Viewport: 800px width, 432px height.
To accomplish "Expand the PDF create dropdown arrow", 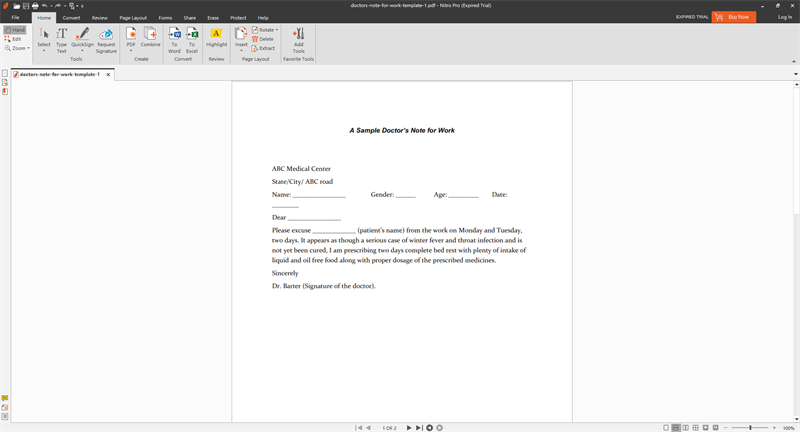I will [131, 50].
